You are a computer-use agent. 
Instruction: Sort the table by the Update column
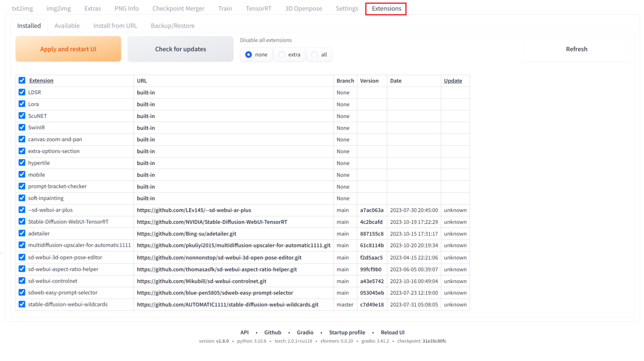click(x=453, y=81)
